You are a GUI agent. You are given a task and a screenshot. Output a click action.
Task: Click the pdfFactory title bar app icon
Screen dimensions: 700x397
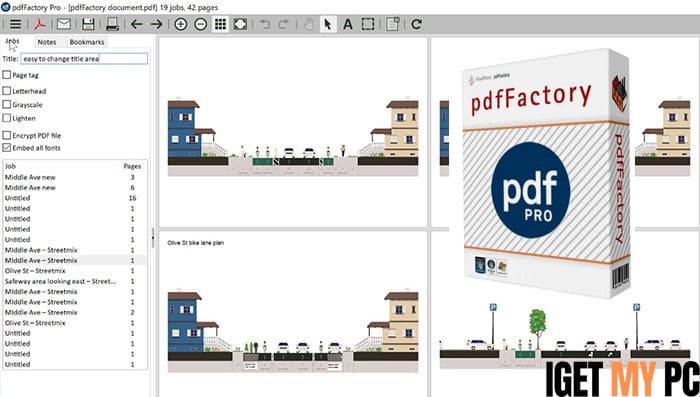coord(6,7)
